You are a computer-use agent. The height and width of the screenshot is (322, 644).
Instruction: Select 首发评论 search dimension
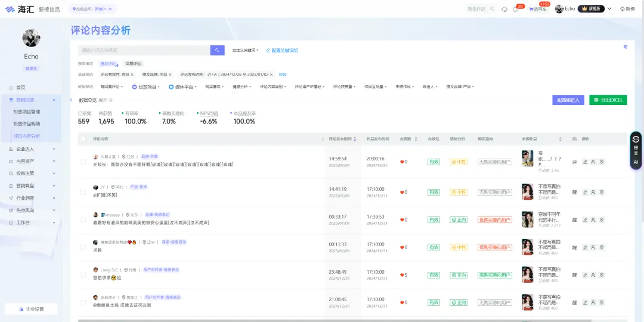pos(109,64)
